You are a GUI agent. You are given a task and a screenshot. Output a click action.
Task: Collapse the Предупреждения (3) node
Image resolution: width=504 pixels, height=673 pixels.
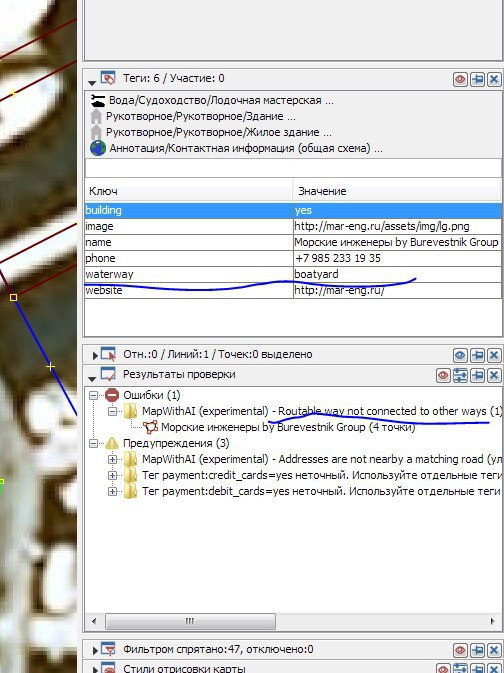tap(93, 443)
